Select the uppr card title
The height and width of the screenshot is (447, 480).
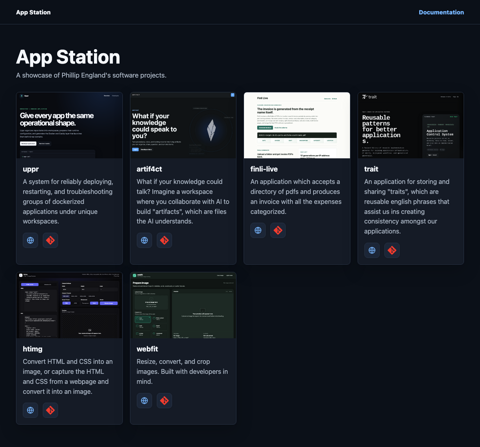point(31,169)
